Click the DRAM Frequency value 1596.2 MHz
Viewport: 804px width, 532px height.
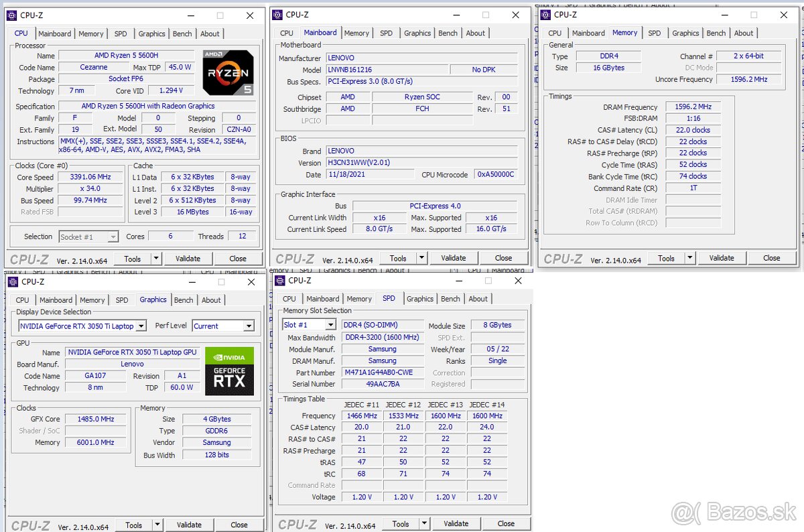[x=693, y=107]
